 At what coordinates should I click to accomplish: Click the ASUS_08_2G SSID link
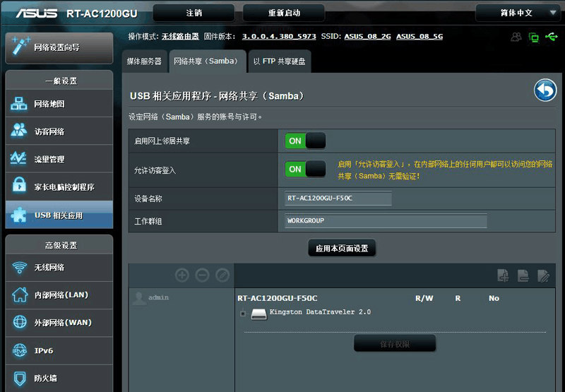367,37
